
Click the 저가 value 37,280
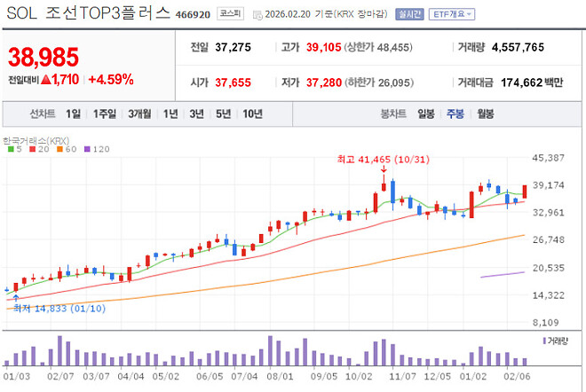coord(324,82)
